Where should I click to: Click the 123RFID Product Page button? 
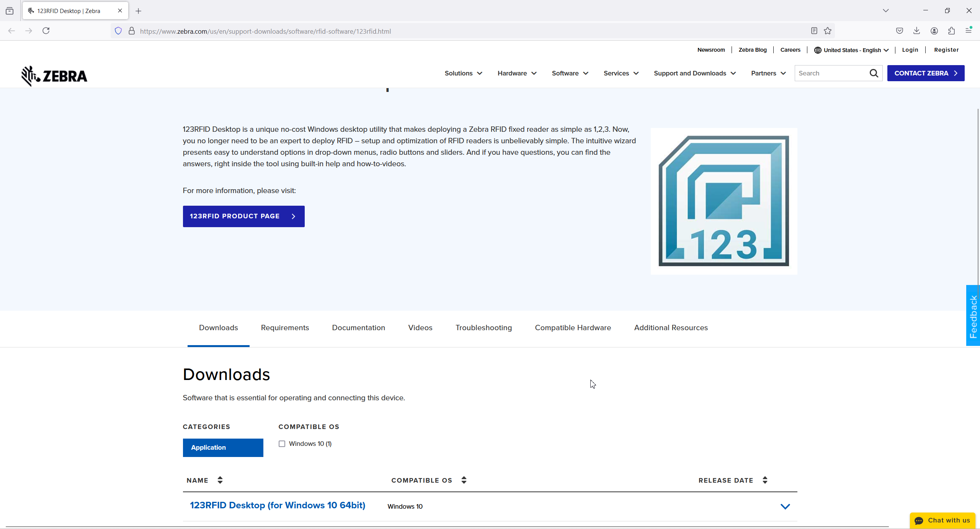pos(243,216)
